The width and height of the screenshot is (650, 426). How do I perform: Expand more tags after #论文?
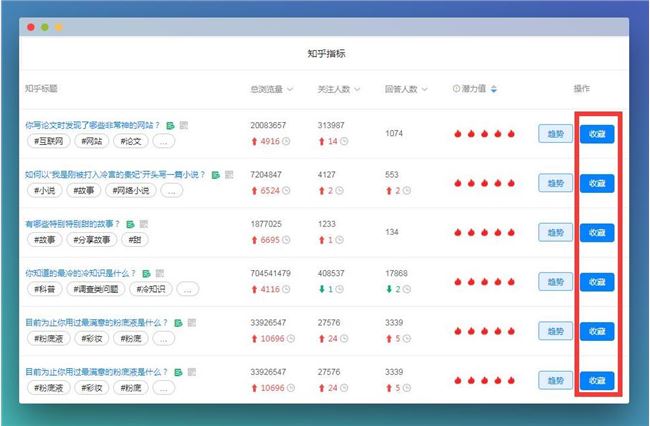[x=164, y=141]
